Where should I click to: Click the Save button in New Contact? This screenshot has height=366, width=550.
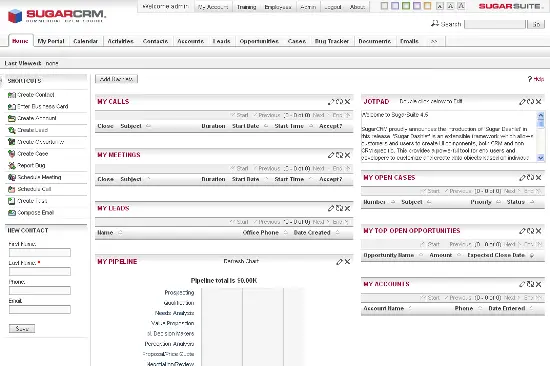pyautogui.click(x=22, y=329)
